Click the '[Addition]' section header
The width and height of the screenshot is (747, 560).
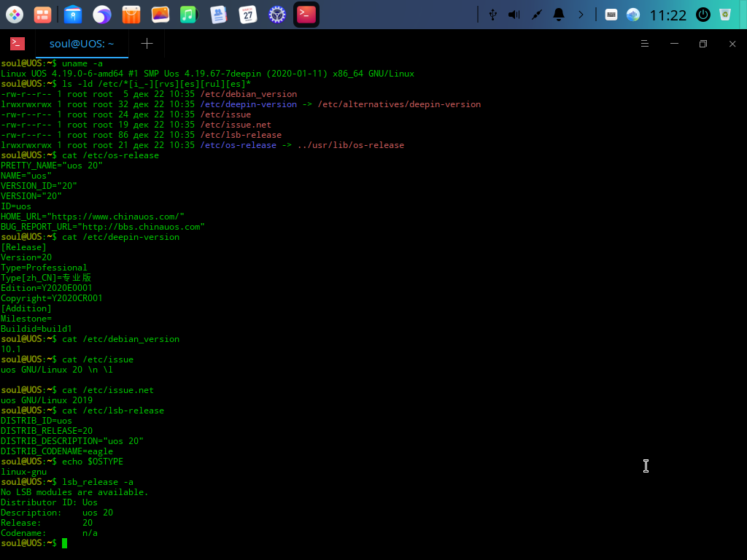click(26, 308)
